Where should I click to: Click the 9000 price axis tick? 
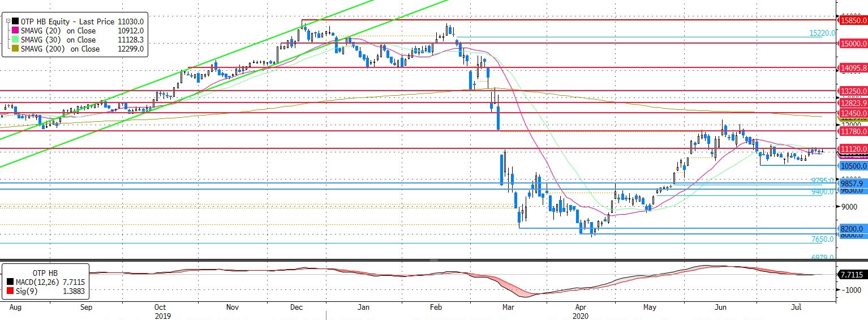click(849, 207)
